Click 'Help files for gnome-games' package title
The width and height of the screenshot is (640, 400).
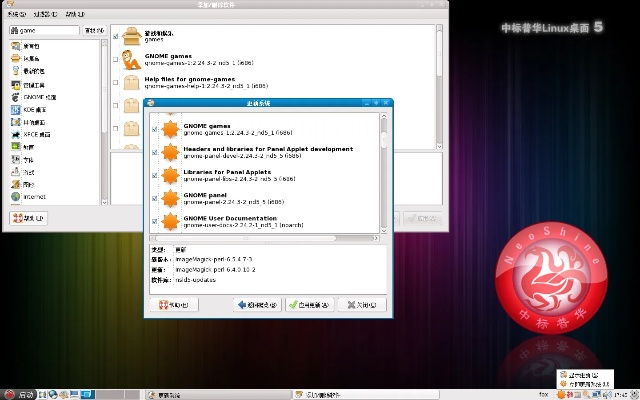(x=190, y=79)
